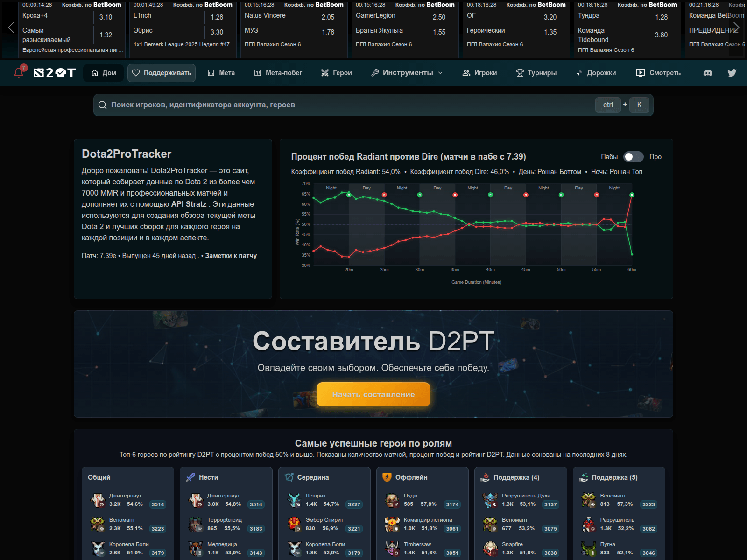Viewport: 747px width, 560px height.
Task: Expand the Инструменты dropdown
Action: point(406,73)
